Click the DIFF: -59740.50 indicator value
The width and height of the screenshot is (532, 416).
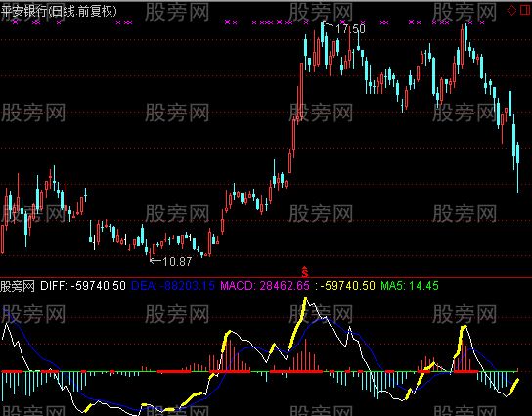83,286
